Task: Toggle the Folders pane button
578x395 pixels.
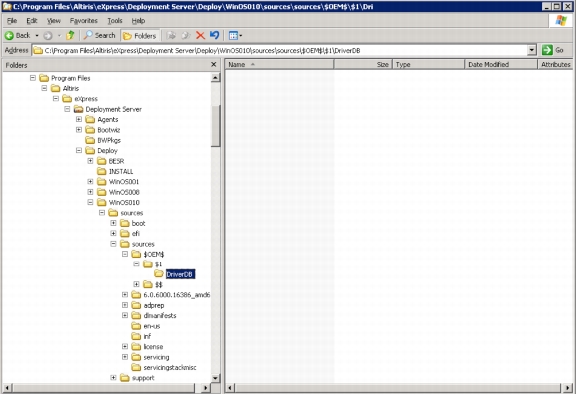Action: 140,36
